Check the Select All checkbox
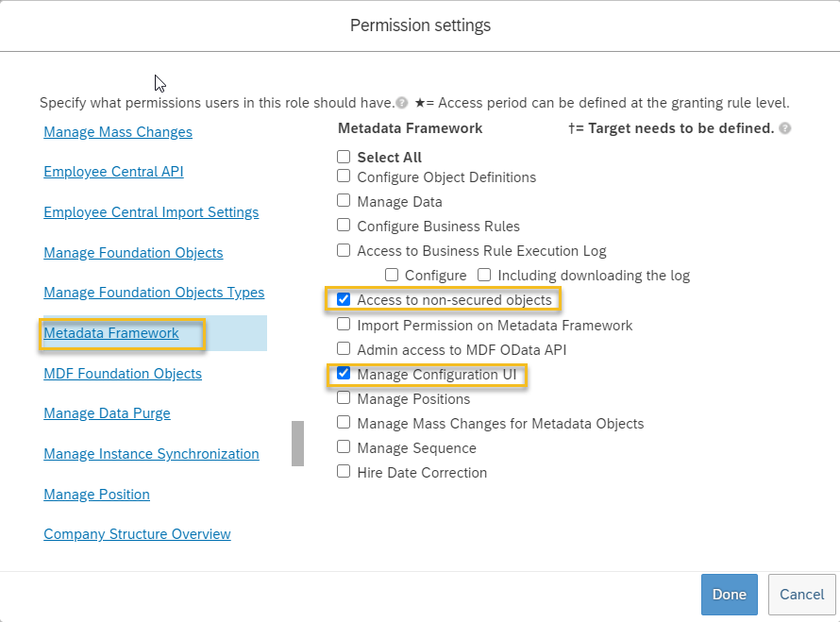The width and height of the screenshot is (840, 622). [x=344, y=157]
